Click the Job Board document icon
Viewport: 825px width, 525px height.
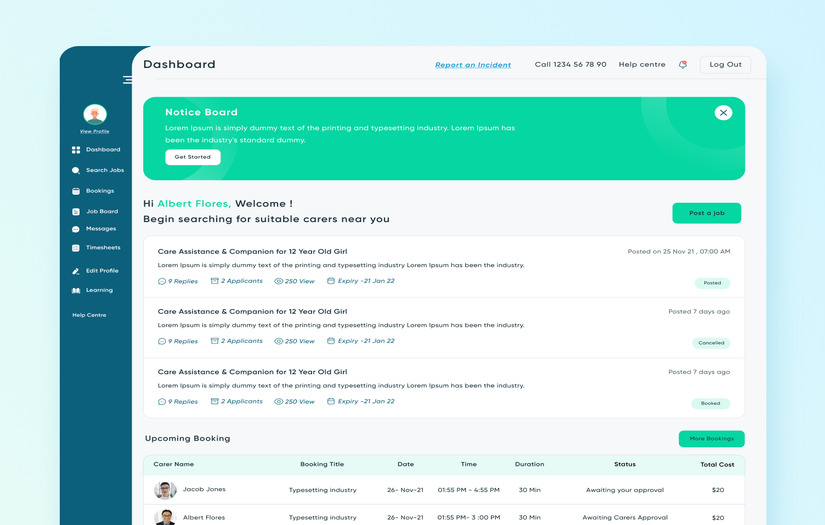(x=76, y=211)
